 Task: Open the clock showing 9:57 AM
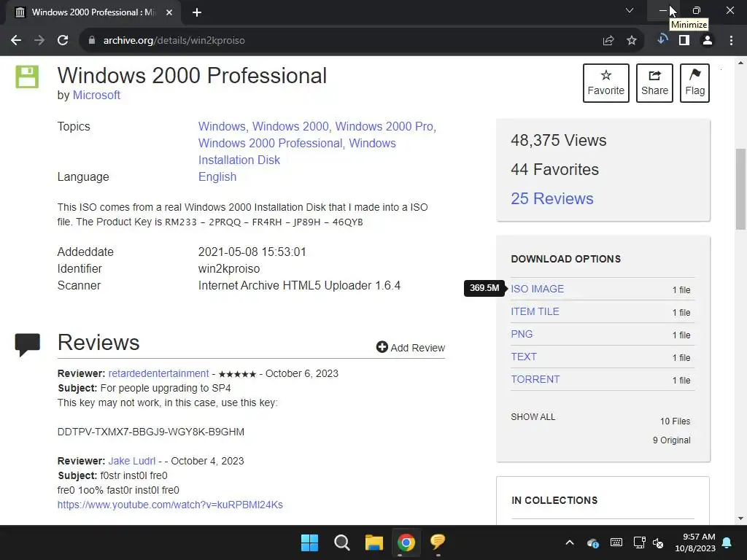[x=695, y=542]
